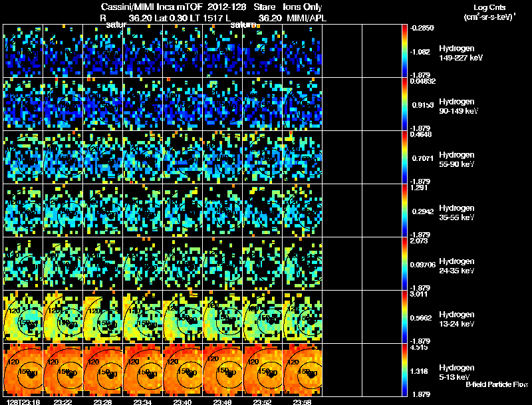
Task: Click the 0.09706 scale value
Action: click(x=423, y=265)
